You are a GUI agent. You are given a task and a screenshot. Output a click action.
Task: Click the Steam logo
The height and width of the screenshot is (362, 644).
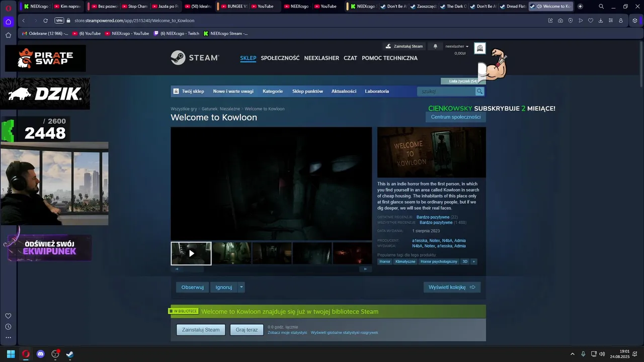point(195,58)
